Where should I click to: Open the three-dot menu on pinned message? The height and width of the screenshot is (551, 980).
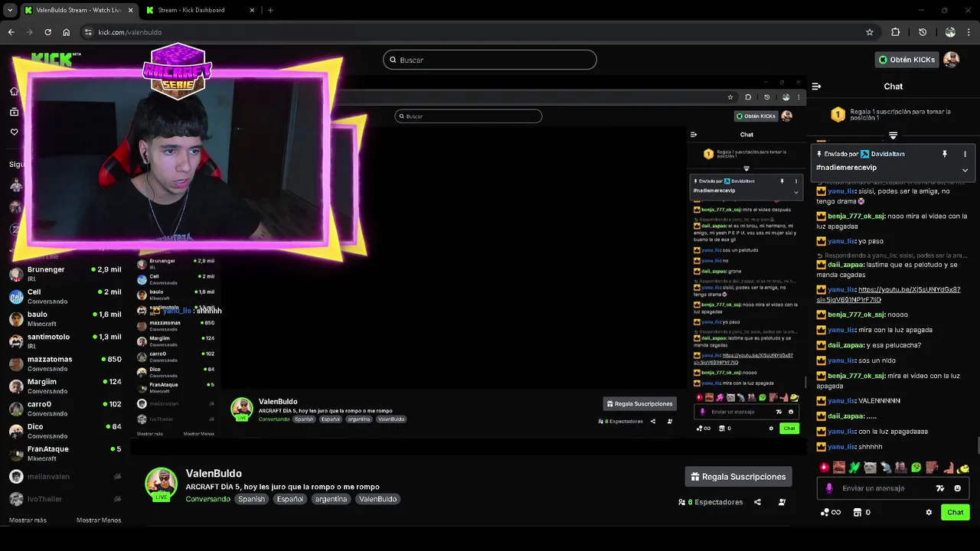click(x=965, y=154)
